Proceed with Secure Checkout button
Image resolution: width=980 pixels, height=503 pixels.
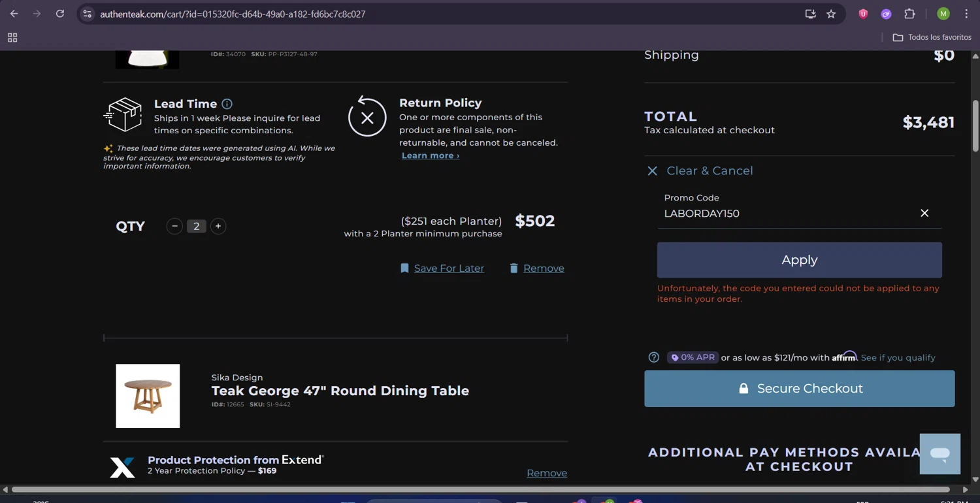tap(800, 389)
